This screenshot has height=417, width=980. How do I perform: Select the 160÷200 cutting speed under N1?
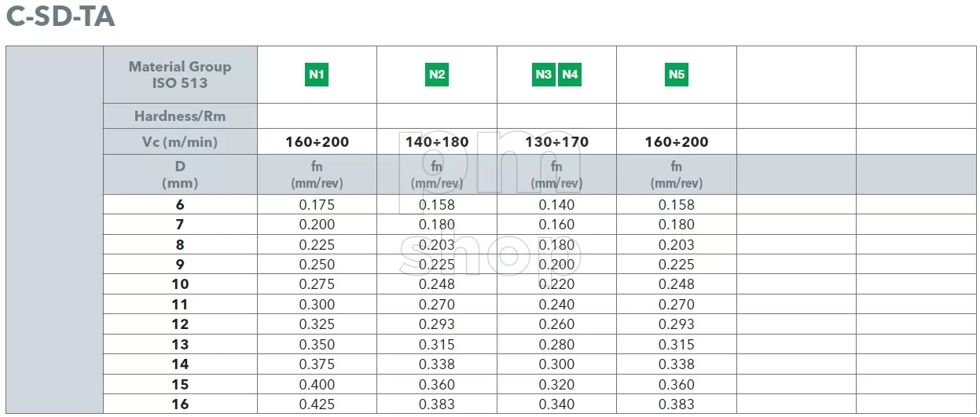[317, 142]
